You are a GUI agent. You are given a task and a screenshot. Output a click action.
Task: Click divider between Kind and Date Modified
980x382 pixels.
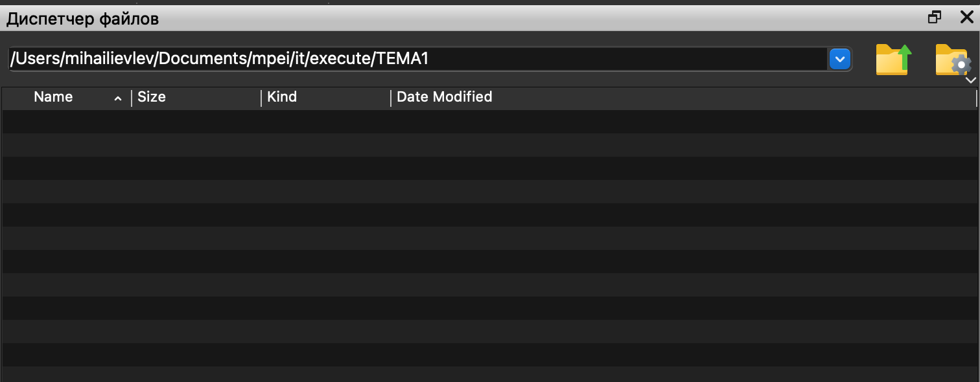coord(391,98)
